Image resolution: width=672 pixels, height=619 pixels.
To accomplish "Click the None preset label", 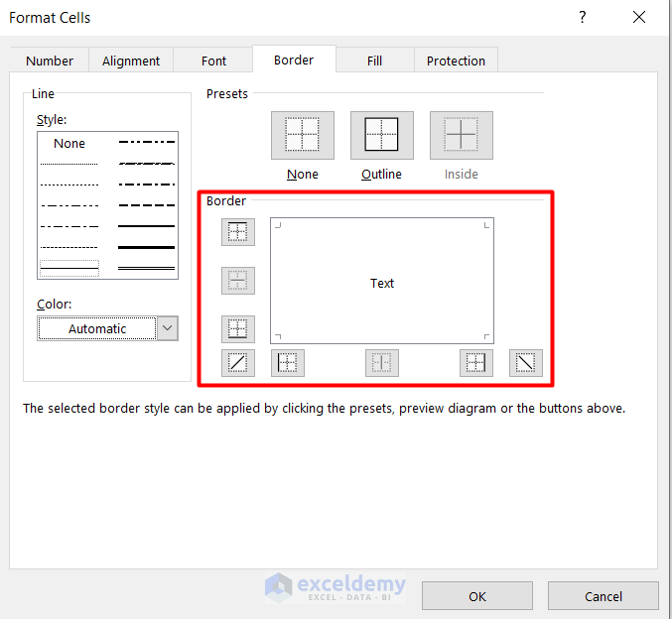I will (x=302, y=174).
